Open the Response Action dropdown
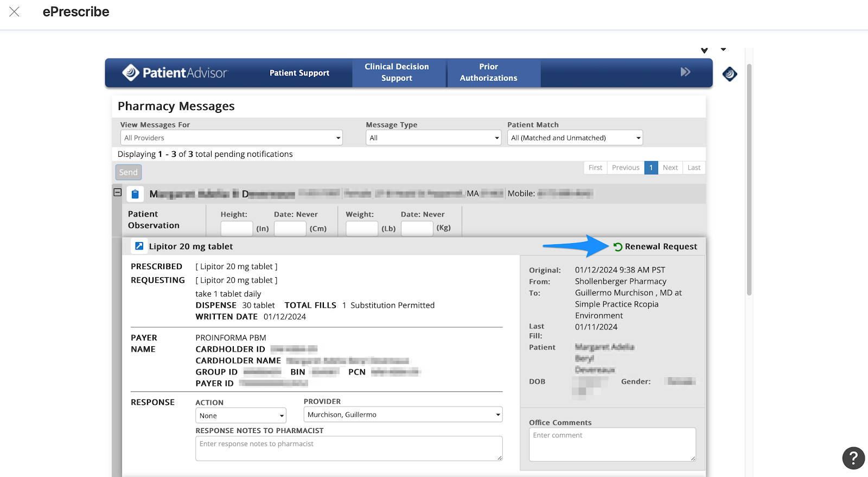 [241, 416]
